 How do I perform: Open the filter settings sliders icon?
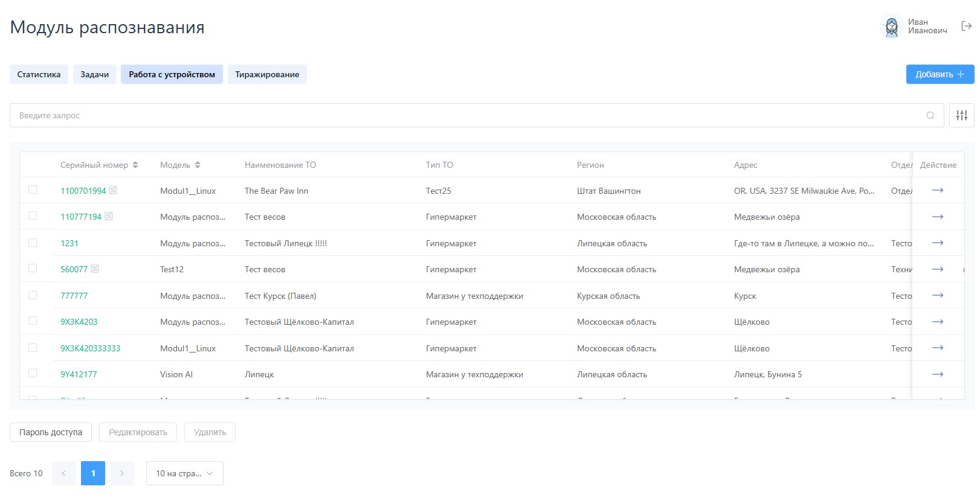tap(961, 115)
